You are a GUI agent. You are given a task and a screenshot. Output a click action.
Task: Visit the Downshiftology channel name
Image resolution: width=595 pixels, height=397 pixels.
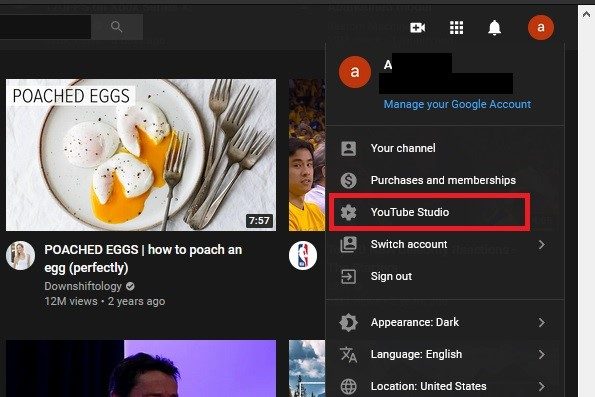click(83, 286)
